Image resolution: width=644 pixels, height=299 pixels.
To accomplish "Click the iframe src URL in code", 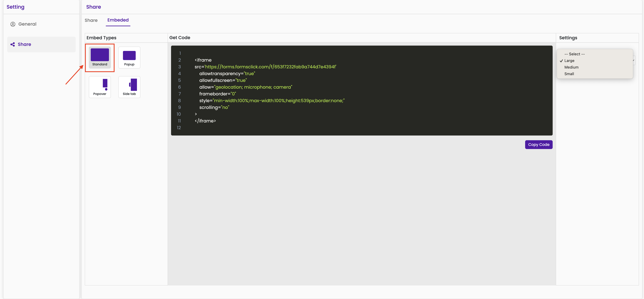I will click(x=270, y=67).
